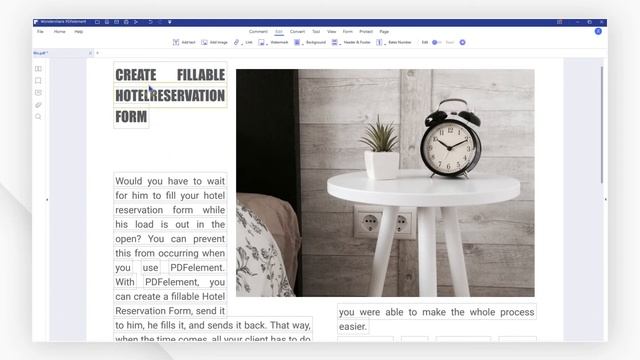This screenshot has width=640, height=360.
Task: Click the Background tool icon
Action: 297,42
